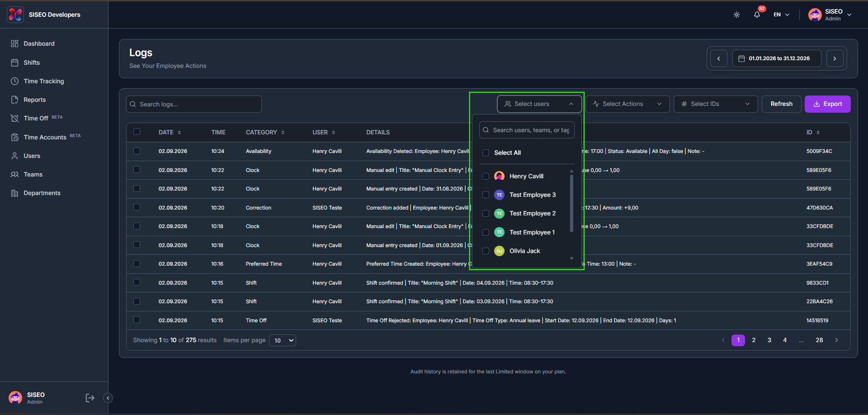Click sort arrows on DATE column

point(179,132)
